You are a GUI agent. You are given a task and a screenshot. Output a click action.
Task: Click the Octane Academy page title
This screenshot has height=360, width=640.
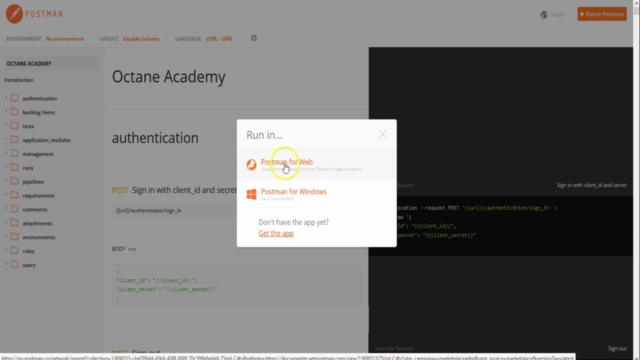click(169, 77)
